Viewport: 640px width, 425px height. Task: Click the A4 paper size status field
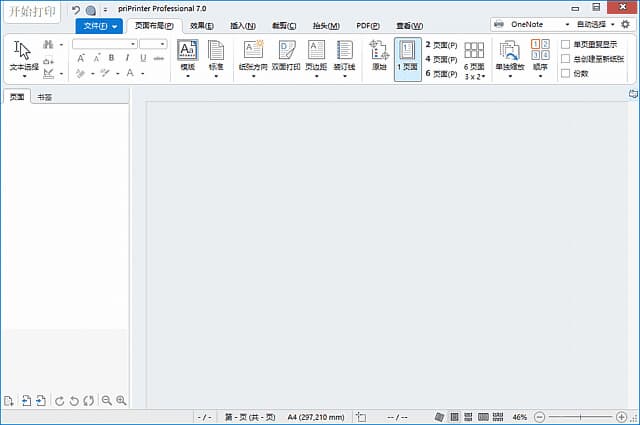(x=316, y=416)
